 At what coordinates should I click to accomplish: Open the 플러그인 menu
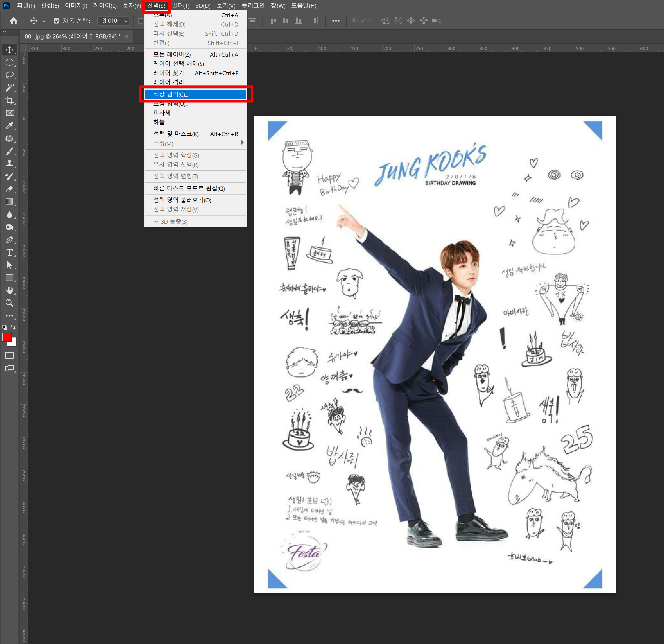coord(253,5)
